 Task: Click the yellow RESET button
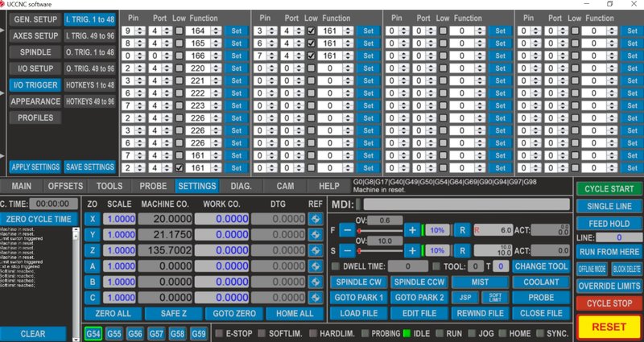coord(609,327)
